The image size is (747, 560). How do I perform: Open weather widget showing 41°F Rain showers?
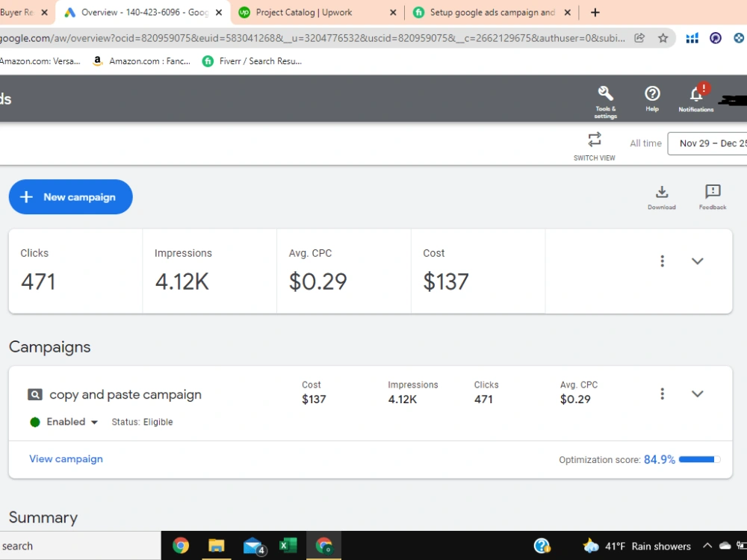(x=637, y=546)
